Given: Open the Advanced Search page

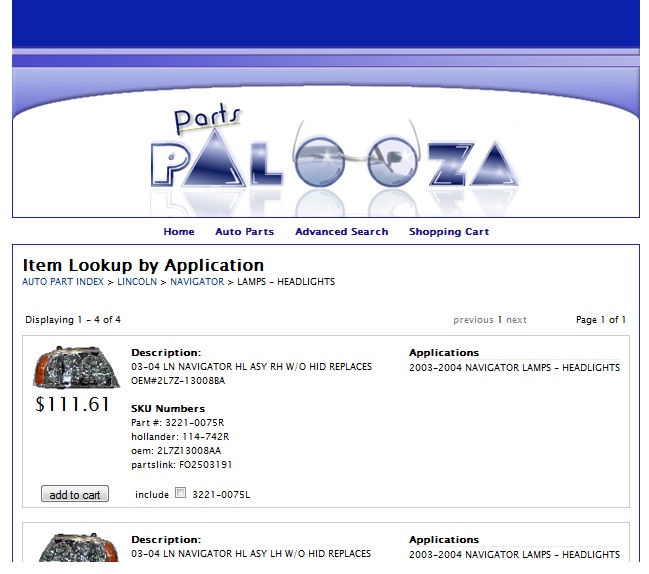Looking at the screenshot, I should (341, 232).
